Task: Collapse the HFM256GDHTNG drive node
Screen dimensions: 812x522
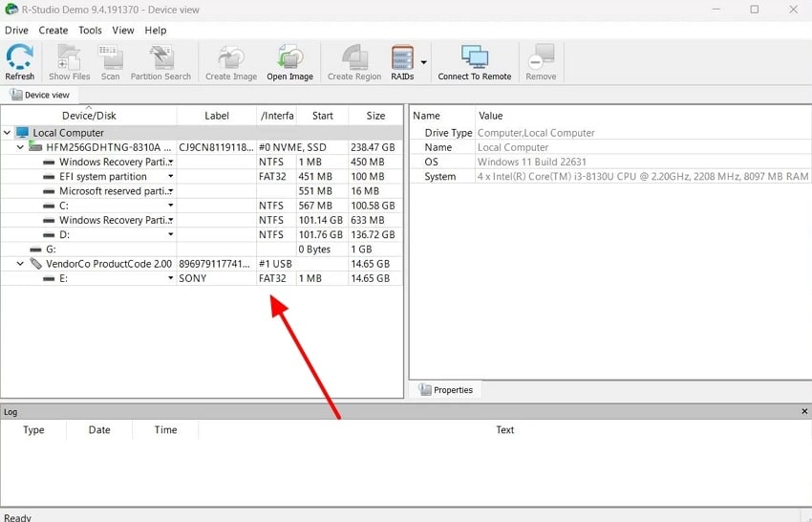Action: point(20,147)
